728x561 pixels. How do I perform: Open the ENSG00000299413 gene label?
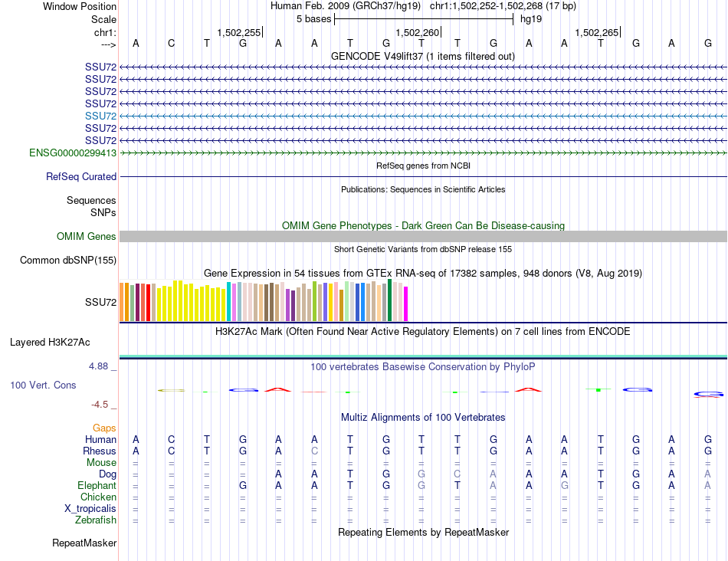pyautogui.click(x=73, y=153)
